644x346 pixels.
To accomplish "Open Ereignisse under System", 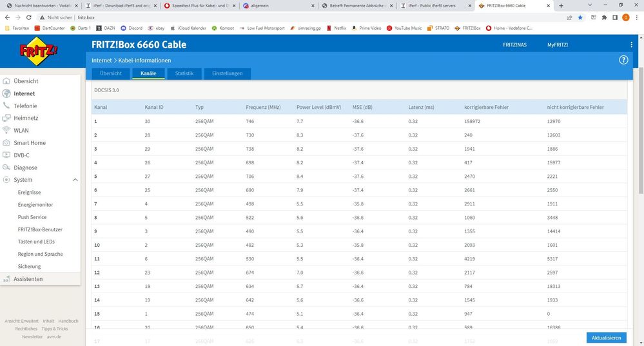I will [x=29, y=192].
